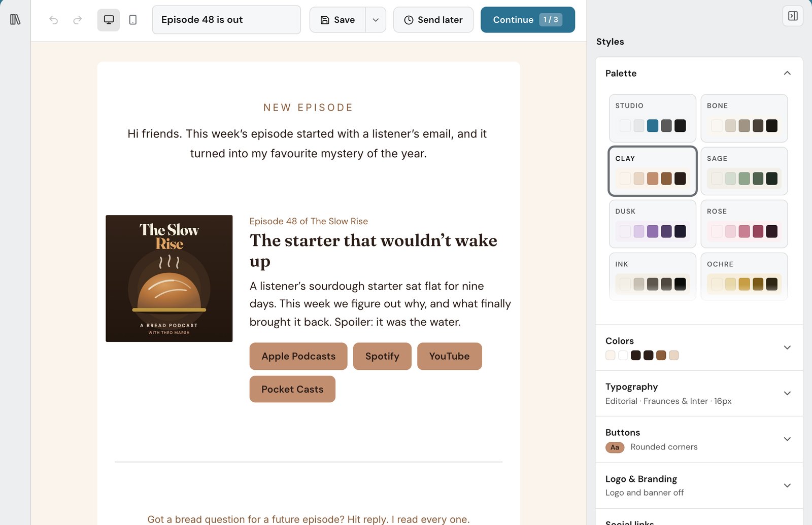
Task: Expand the Buttons section
Action: [699, 439]
